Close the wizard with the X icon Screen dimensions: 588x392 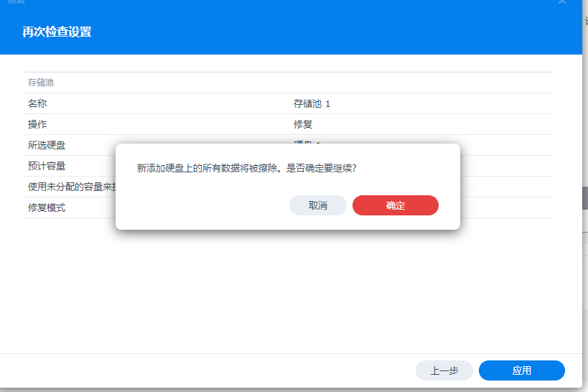[x=561, y=2]
